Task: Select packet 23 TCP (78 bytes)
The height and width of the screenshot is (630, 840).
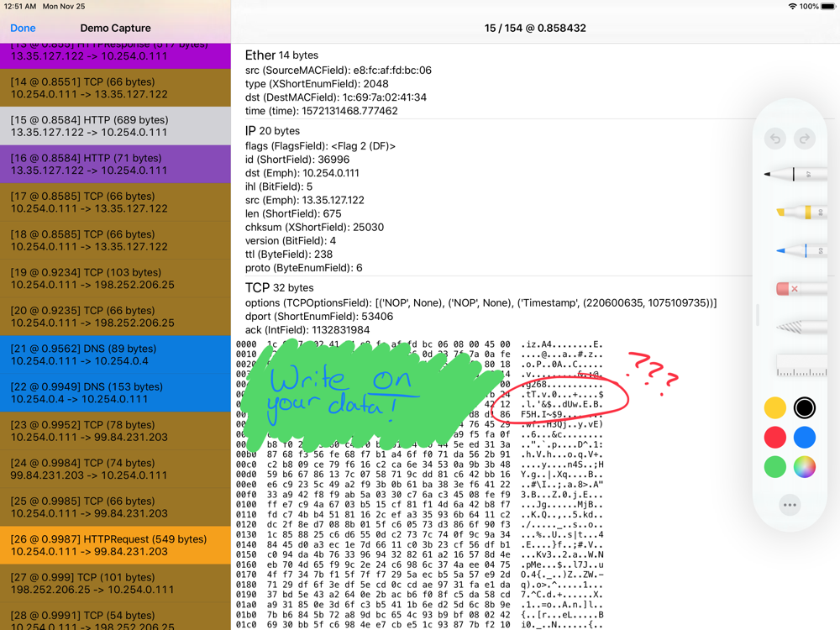Action: [115, 431]
